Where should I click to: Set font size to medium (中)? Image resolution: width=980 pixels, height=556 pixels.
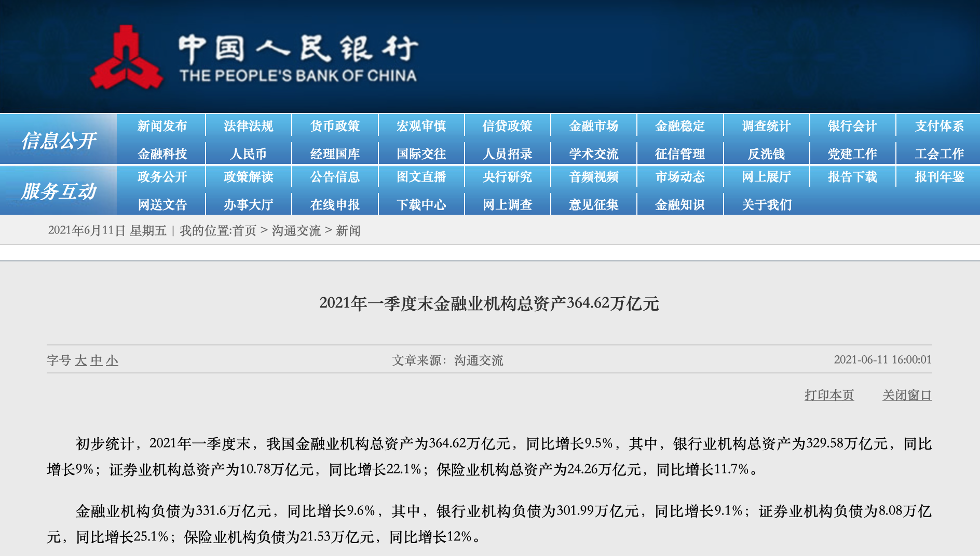coord(97,360)
